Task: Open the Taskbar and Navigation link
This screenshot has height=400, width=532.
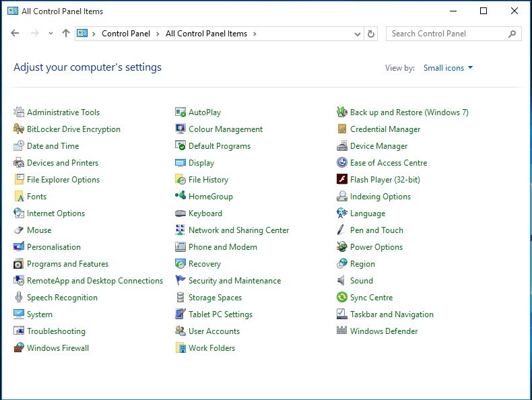Action: 391,314
